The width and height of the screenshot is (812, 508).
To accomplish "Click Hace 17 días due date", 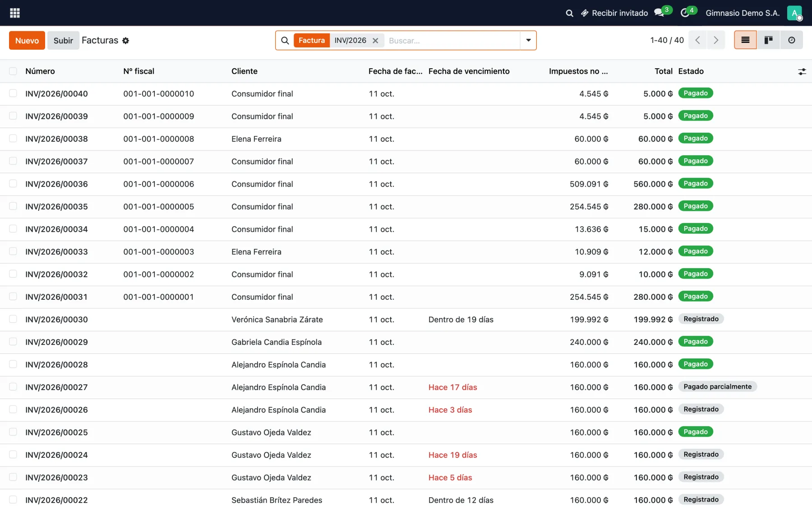I will [452, 387].
